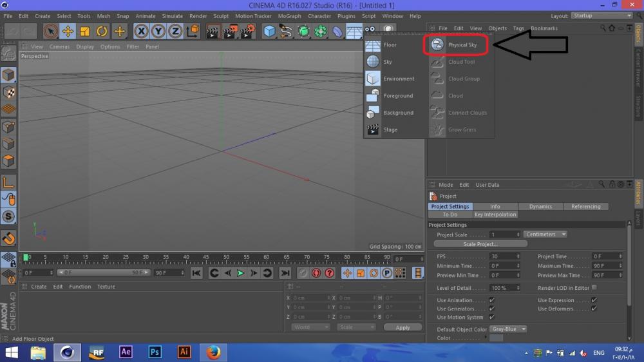644x362 pixels.
Task: Open the Edit Render Settings icon
Action: click(248, 31)
